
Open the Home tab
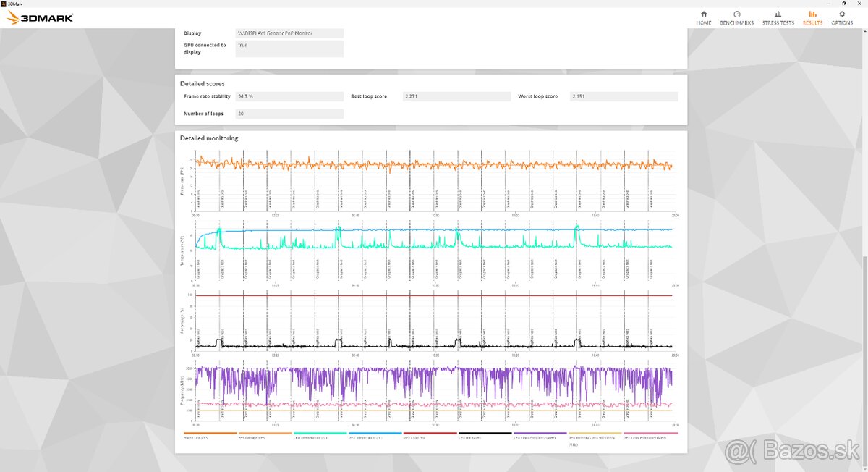[x=704, y=18]
